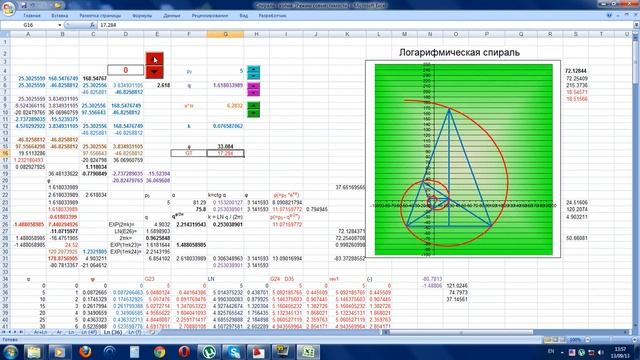
Task: Switch to the Excel taskbar button
Action: tap(308, 352)
